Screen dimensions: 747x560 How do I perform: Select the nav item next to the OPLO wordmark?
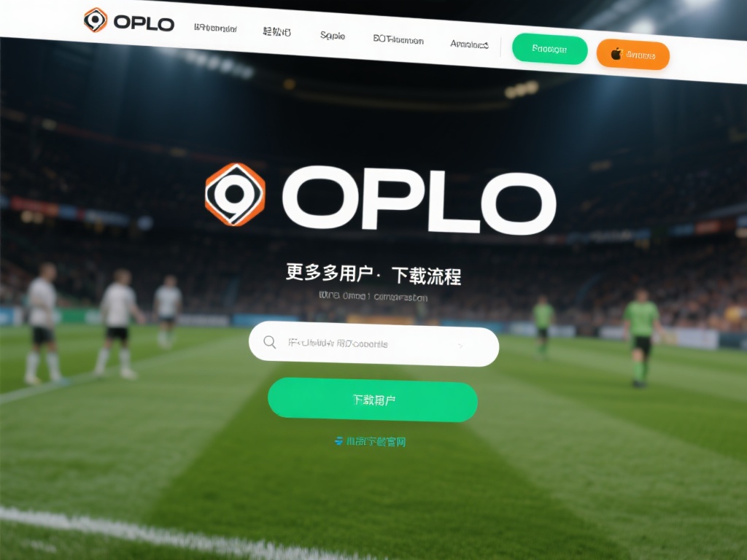click(x=215, y=28)
